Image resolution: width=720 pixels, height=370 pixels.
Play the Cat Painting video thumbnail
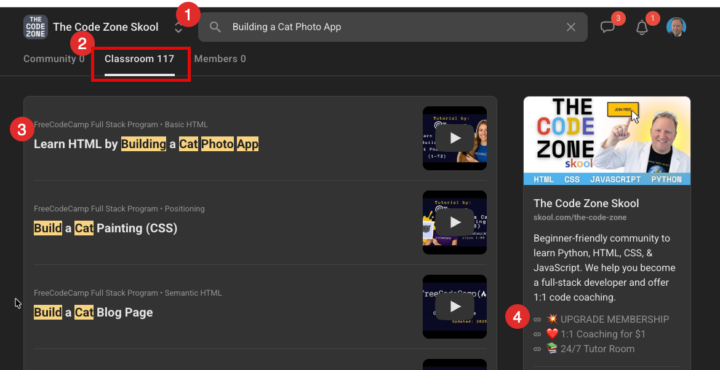tap(455, 222)
